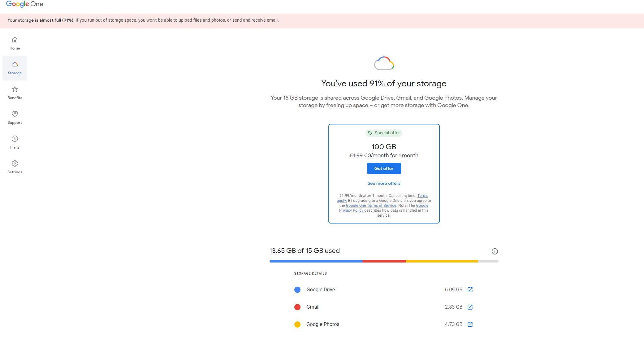
Task: Click the Settings navigation icon
Action: coord(15,163)
